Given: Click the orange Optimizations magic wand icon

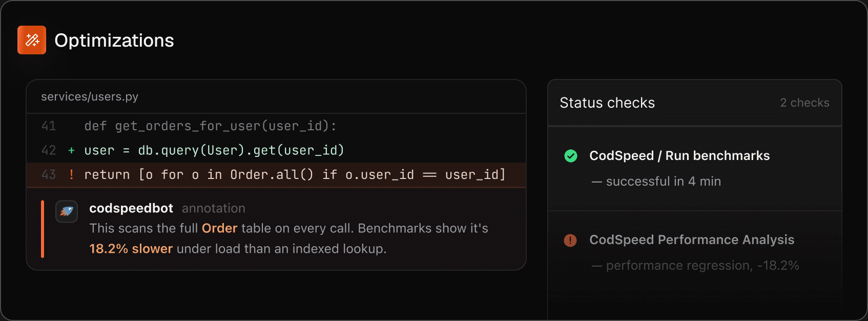Looking at the screenshot, I should click(32, 40).
